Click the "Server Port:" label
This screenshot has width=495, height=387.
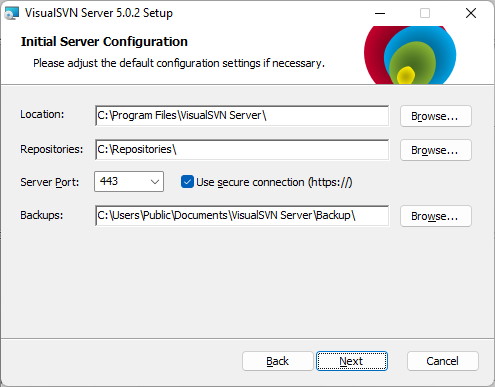50,182
